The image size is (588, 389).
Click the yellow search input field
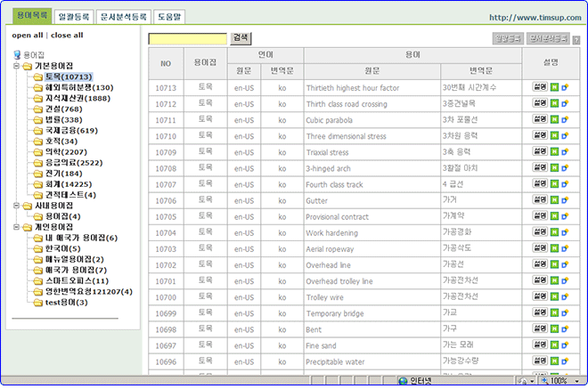coord(187,38)
